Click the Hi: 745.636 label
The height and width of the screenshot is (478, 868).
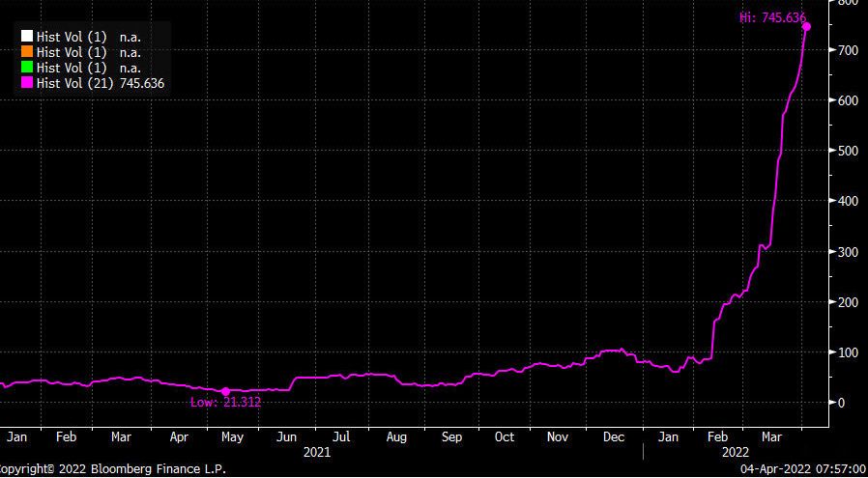(772, 17)
